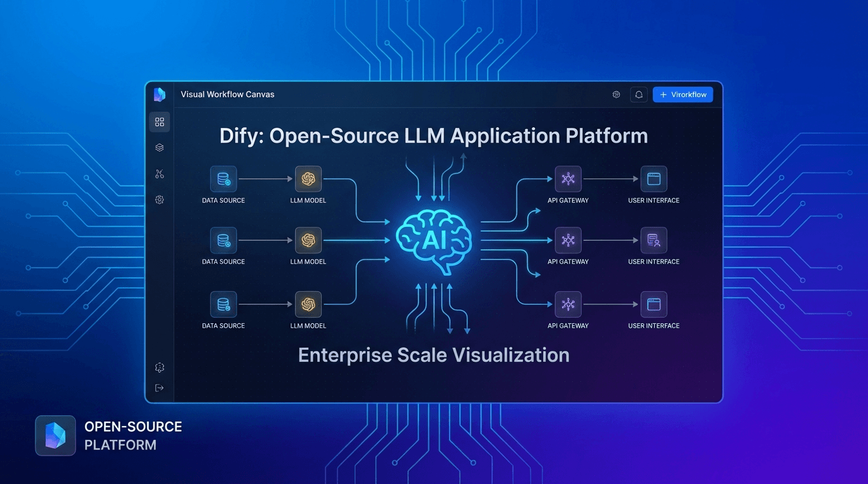Select the top Data Source node
This screenshot has width=868, height=484.
coord(223,180)
